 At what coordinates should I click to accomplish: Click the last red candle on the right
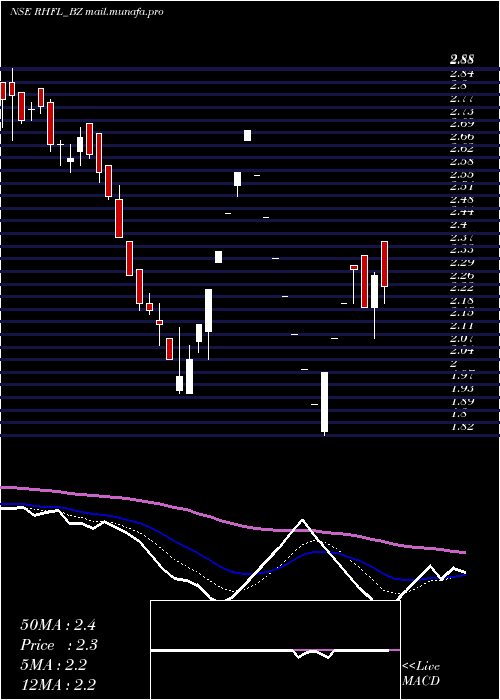(x=384, y=264)
